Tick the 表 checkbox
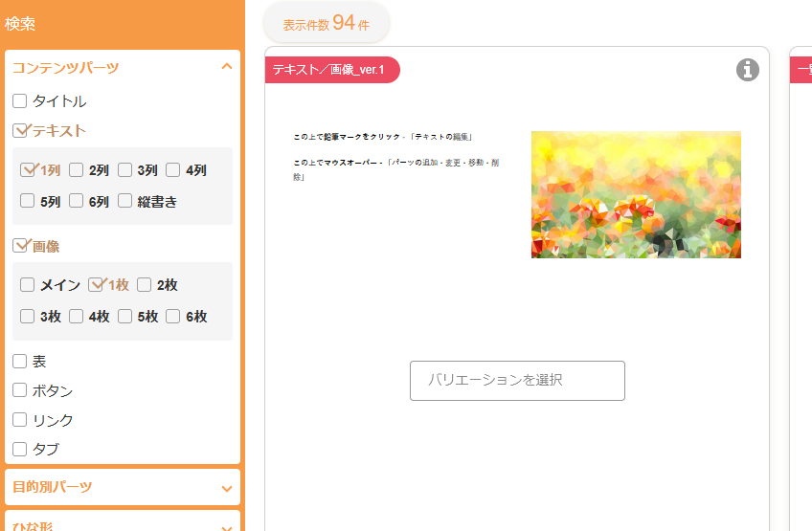Screen dimensions: 812x531 19,362
